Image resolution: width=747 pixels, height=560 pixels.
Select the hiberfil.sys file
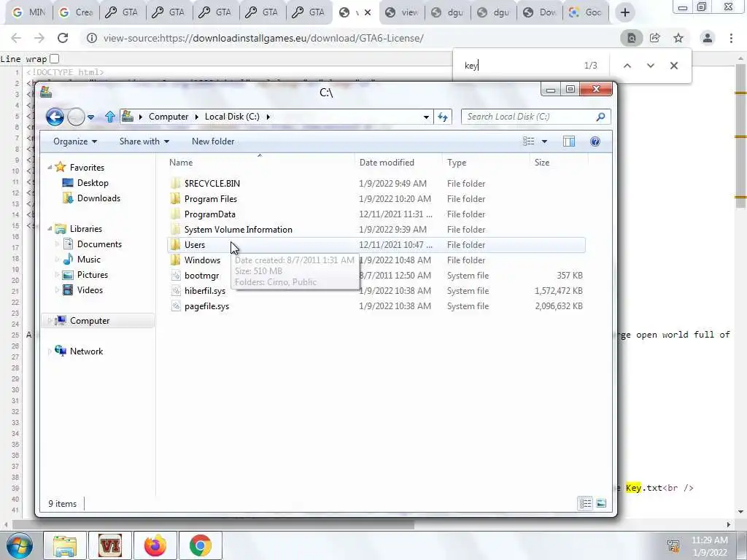click(x=376, y=290)
